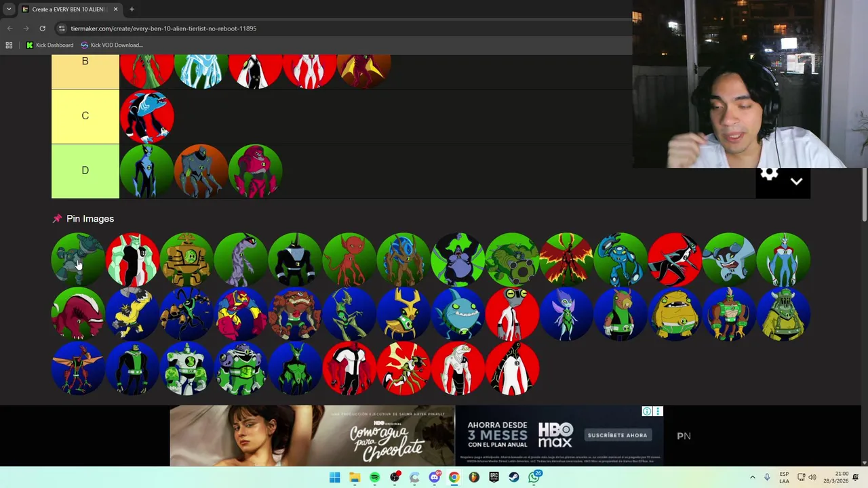Viewport: 868px width, 488px height.
Task: Pick the purple ChamAlien image
Action: tap(241, 259)
